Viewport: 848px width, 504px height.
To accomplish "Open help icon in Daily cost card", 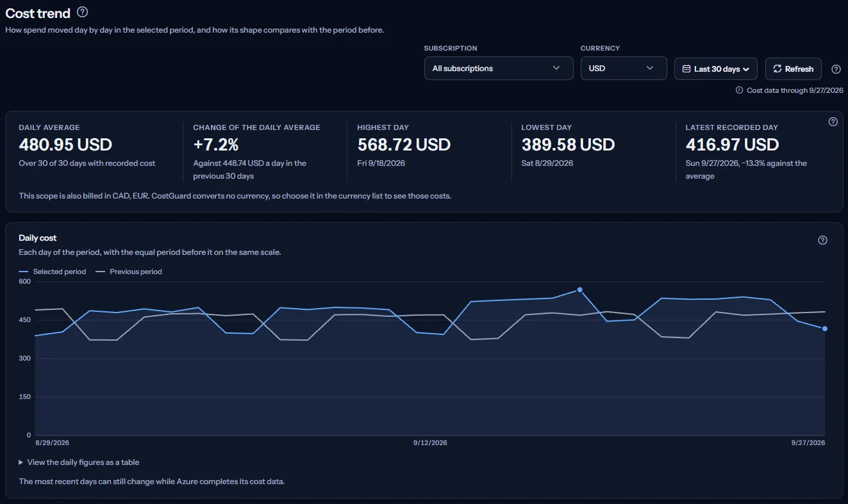I will point(823,240).
